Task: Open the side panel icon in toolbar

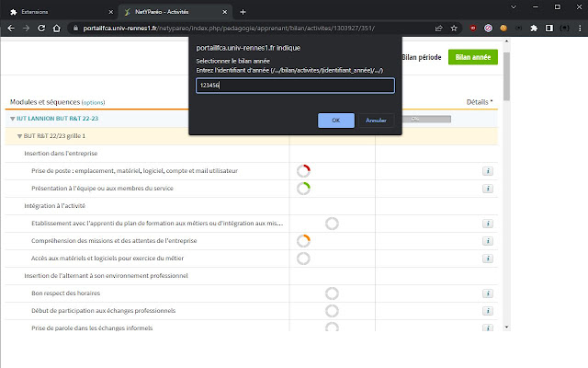Action: [x=549, y=29]
